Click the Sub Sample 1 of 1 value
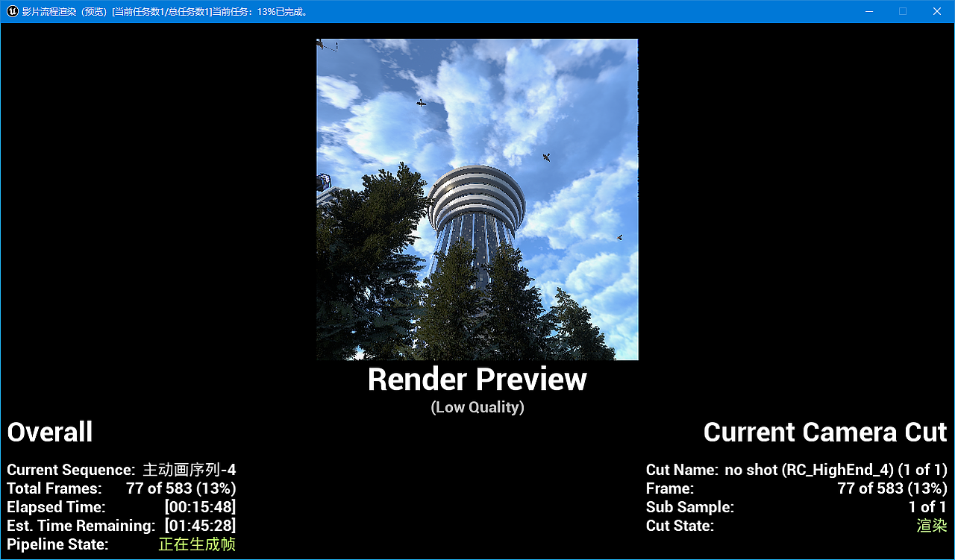Screen dimensions: 955x560 pyautogui.click(x=928, y=507)
